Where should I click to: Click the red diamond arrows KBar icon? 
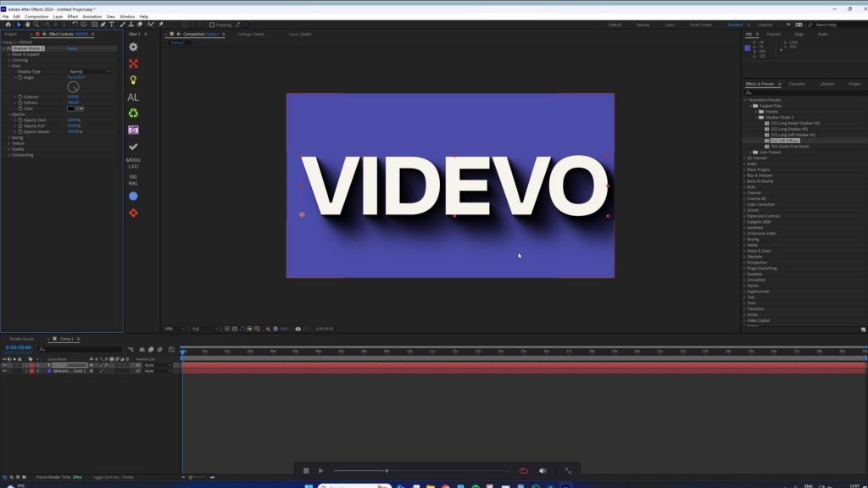(133, 213)
